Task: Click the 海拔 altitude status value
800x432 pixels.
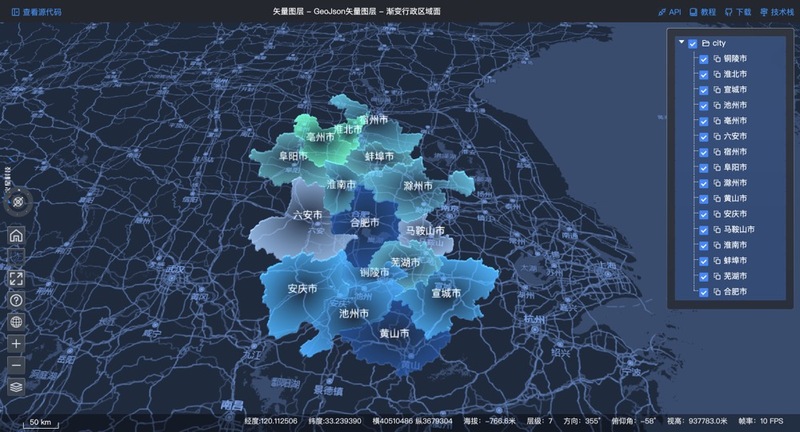Action: point(490,421)
